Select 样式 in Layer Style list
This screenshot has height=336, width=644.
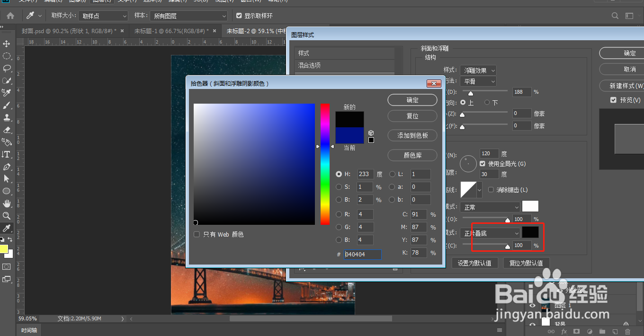point(345,53)
